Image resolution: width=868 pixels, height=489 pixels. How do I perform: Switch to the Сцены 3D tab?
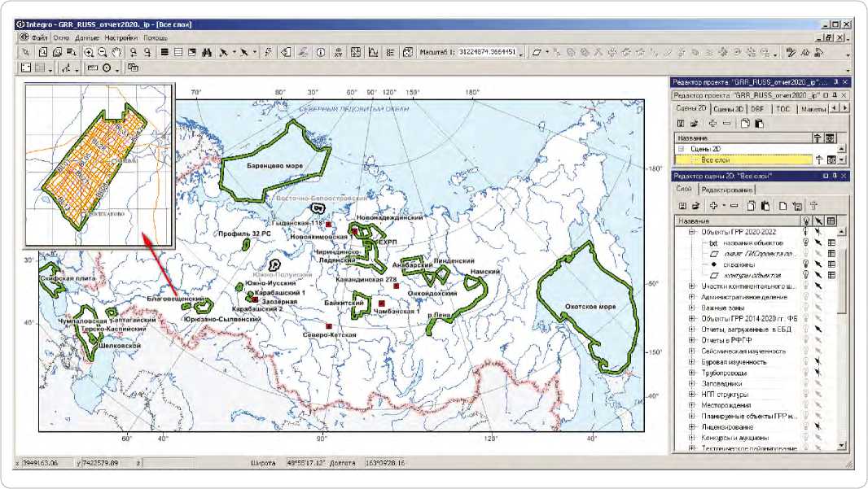pos(728,109)
